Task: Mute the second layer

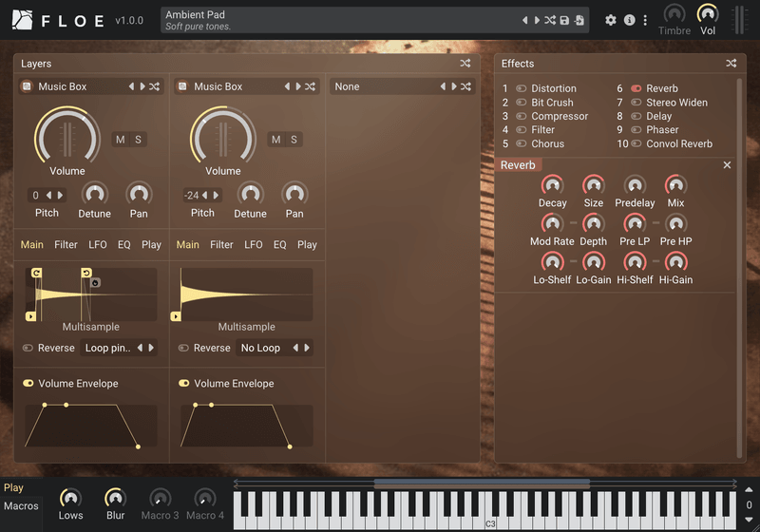Action: click(275, 140)
